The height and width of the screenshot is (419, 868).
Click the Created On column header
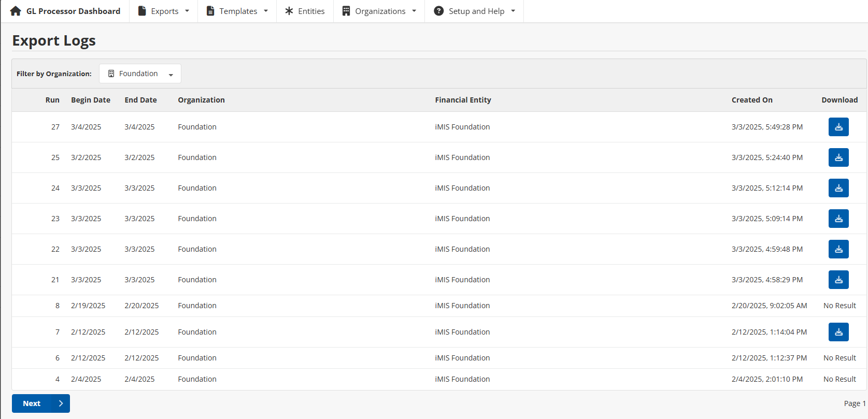click(x=751, y=100)
